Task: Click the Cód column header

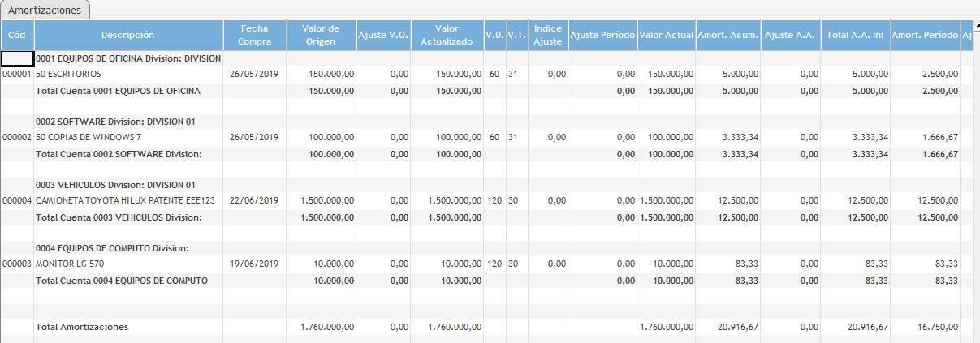Action: point(16,35)
